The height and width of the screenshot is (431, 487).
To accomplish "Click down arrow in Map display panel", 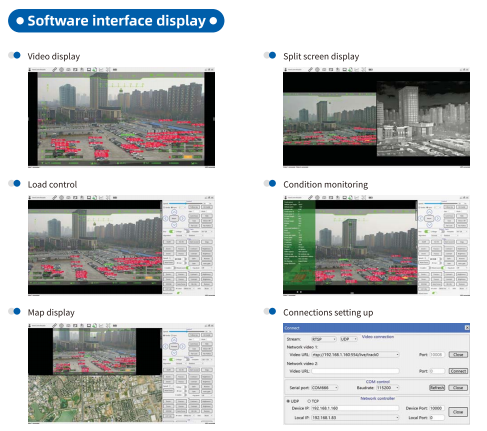I will 174,353.
